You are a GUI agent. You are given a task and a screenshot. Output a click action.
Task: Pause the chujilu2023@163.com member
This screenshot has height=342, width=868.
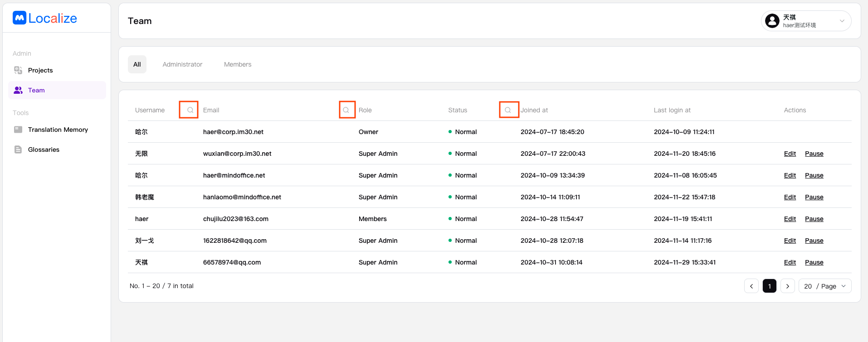tap(814, 219)
